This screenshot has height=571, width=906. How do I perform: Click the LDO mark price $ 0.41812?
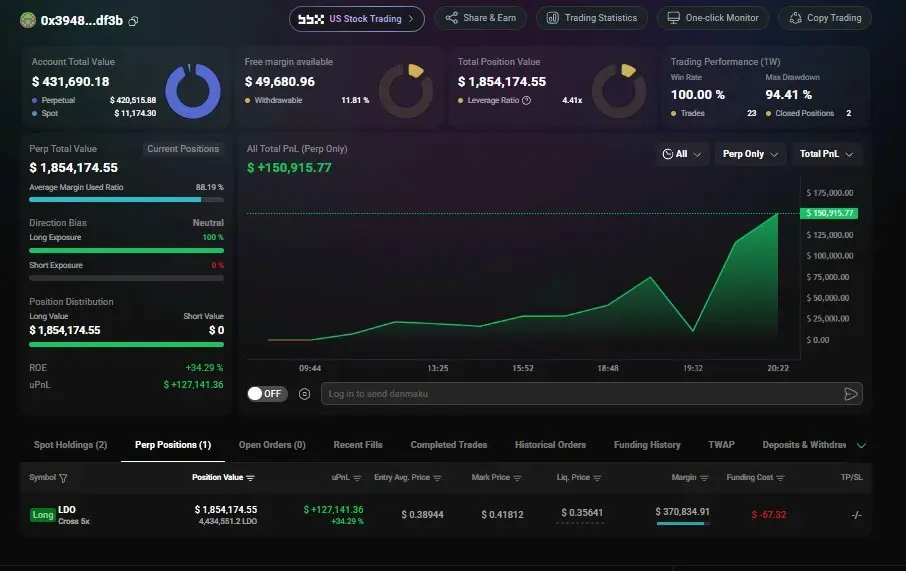tap(502, 514)
